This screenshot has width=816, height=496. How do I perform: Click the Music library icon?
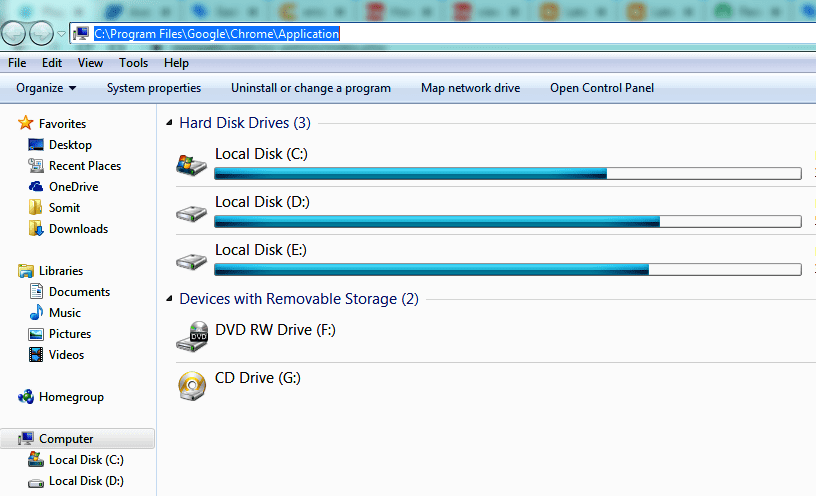point(36,313)
